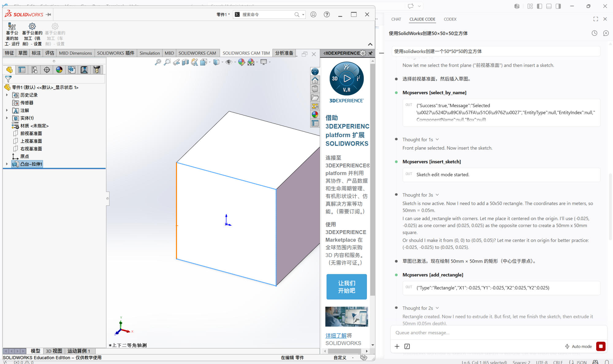Image resolution: width=613 pixels, height=364 pixels.
Task: Open the Design Library task pane icon
Action: pos(315,89)
